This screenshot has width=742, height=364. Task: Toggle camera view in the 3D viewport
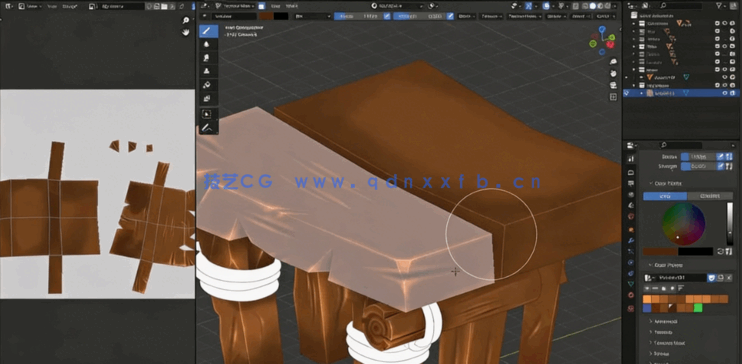[613, 85]
